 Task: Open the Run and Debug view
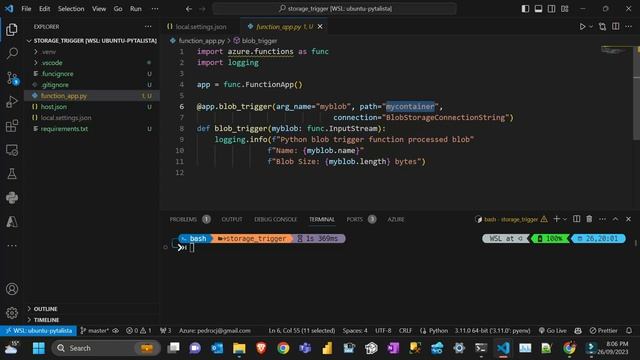point(12,102)
